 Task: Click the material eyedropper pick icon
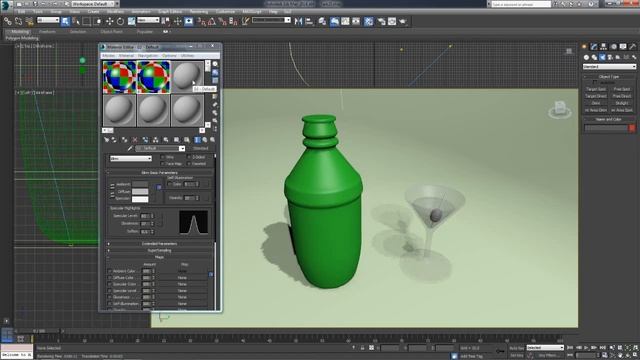point(130,149)
